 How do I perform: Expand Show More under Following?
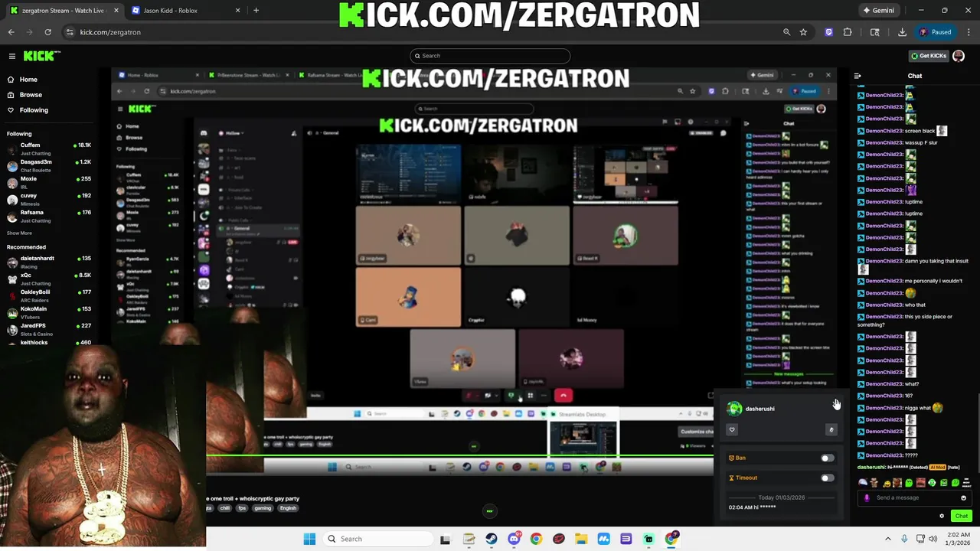(x=19, y=233)
